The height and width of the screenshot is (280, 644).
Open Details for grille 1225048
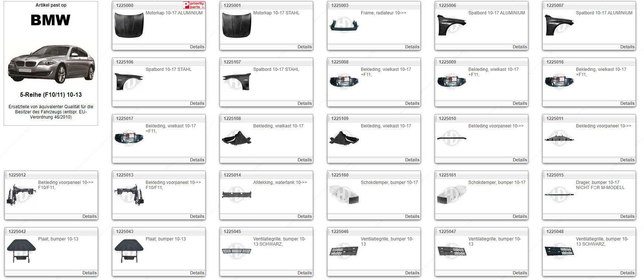click(x=627, y=273)
